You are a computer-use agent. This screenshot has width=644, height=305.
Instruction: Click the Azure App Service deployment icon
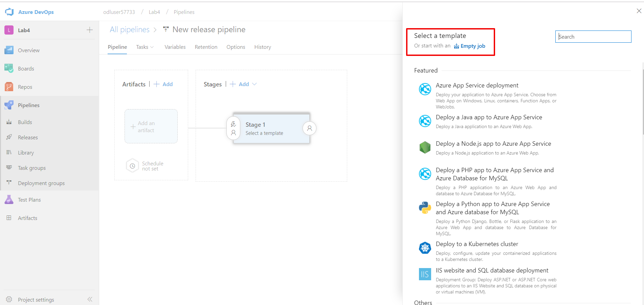[425, 89]
